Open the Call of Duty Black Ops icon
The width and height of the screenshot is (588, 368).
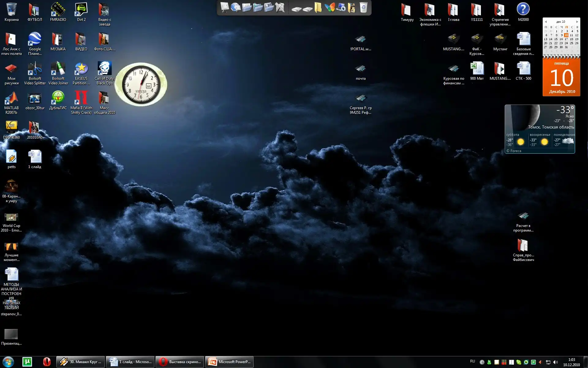point(104,69)
